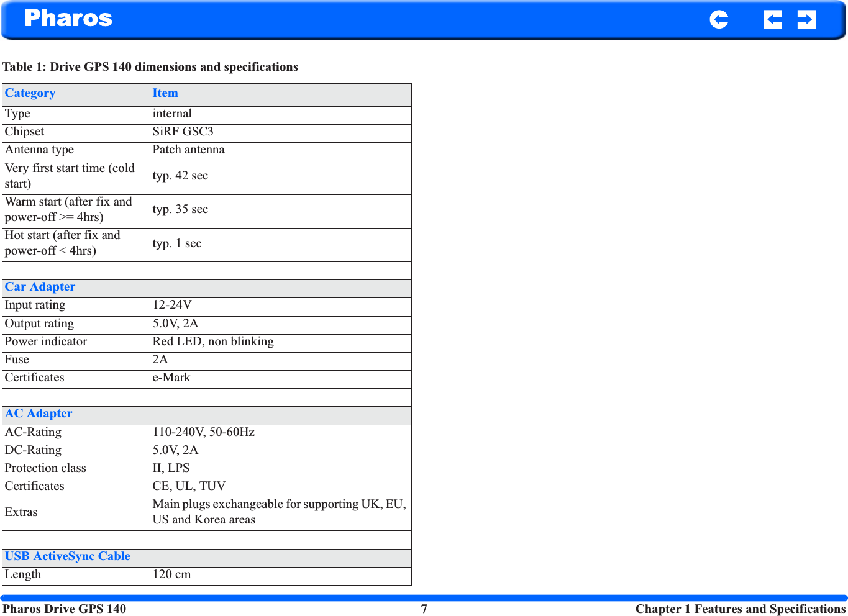Click the 'AC Adapter' section heading
Image resolution: width=848 pixels, height=616 pixels.
tap(39, 414)
